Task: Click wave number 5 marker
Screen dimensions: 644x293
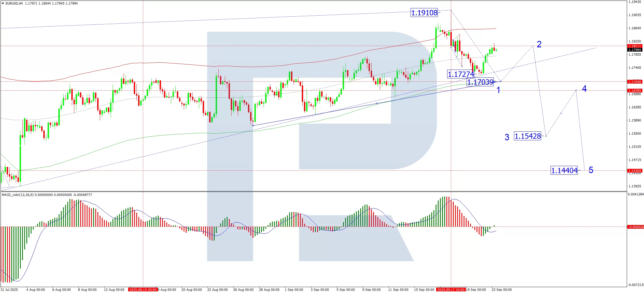Action: (591, 170)
